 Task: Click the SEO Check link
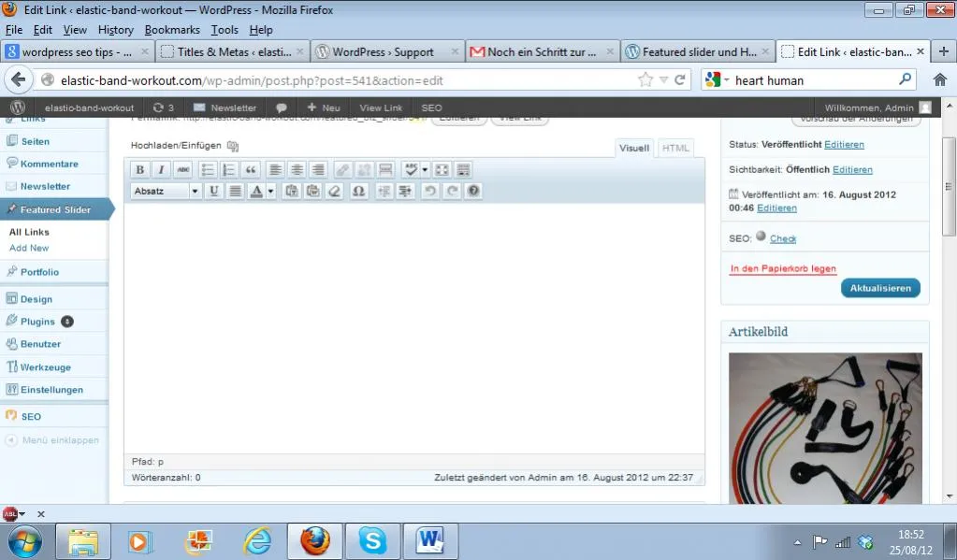pos(782,238)
